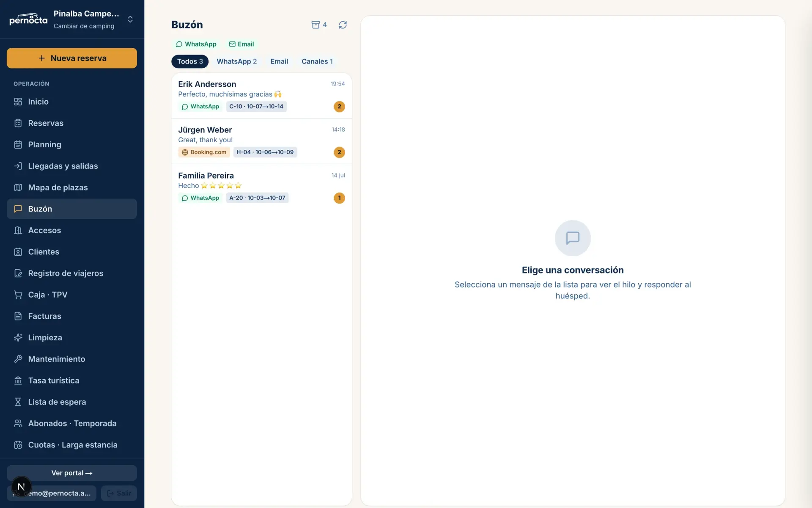Viewport: 812px width, 508px height.
Task: Open Ver portal link button
Action: (72, 473)
